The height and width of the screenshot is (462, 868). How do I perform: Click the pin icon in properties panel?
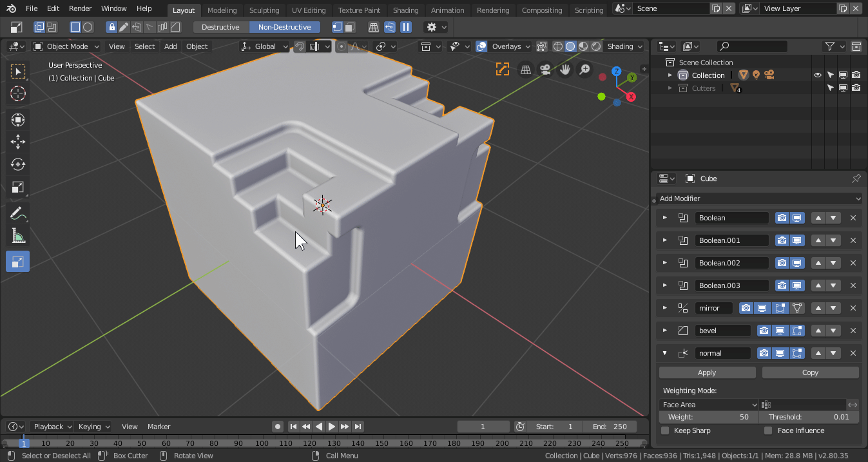[x=856, y=178]
